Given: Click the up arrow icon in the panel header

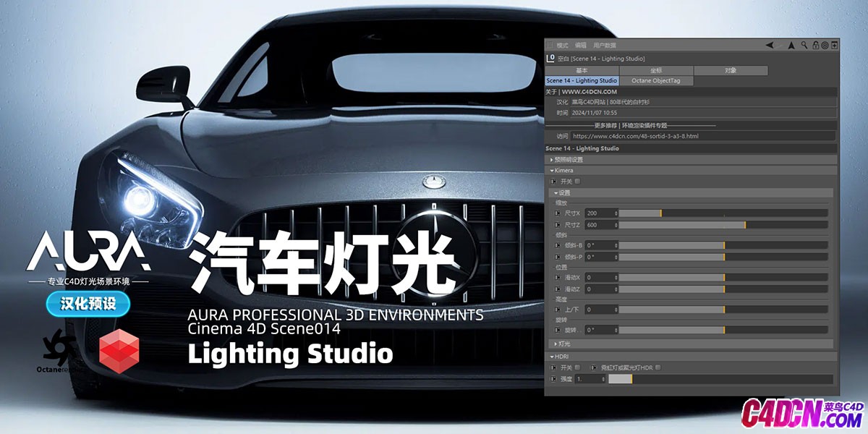Looking at the screenshot, I should click(792, 45).
